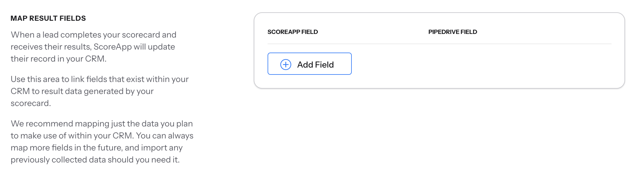Screen dimensions: 644x170
Task: Click the word 'scorecard.' ending second paragraph
Action: pyautogui.click(x=31, y=103)
